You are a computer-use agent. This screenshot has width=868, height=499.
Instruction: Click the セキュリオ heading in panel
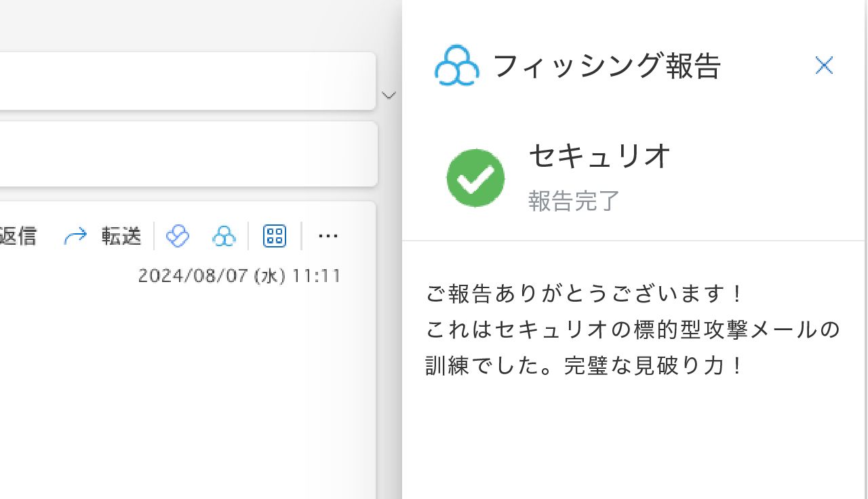click(599, 157)
